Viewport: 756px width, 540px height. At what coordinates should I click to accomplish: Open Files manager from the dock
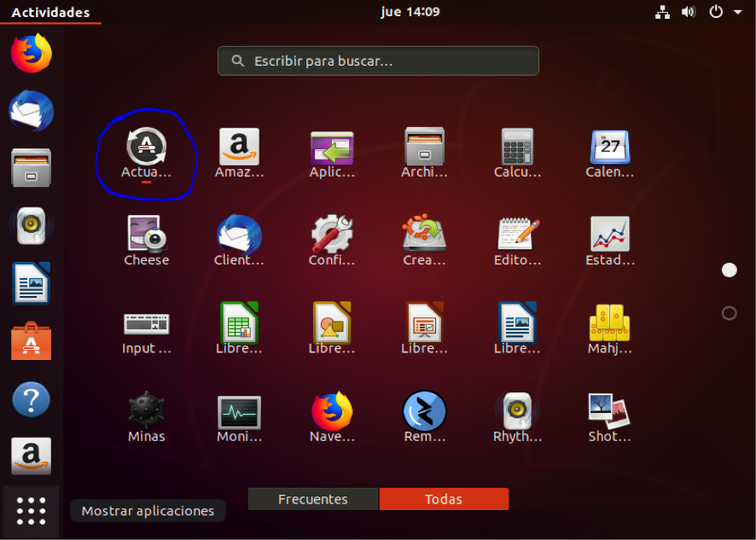pyautogui.click(x=32, y=168)
